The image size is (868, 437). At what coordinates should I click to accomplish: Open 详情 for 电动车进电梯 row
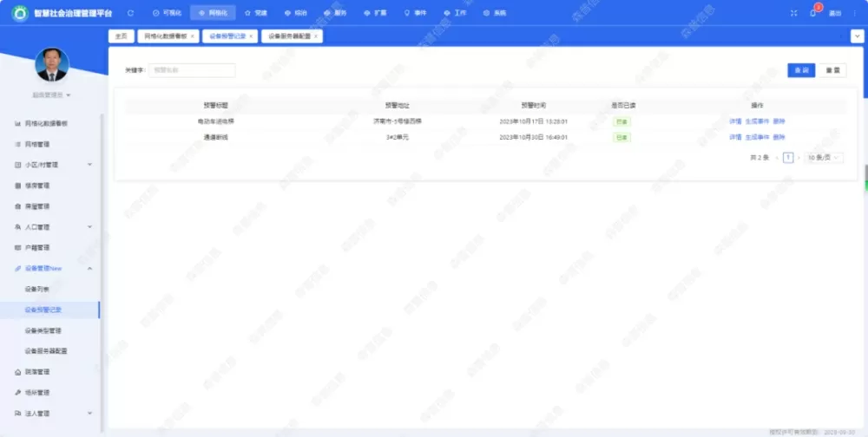(735, 121)
